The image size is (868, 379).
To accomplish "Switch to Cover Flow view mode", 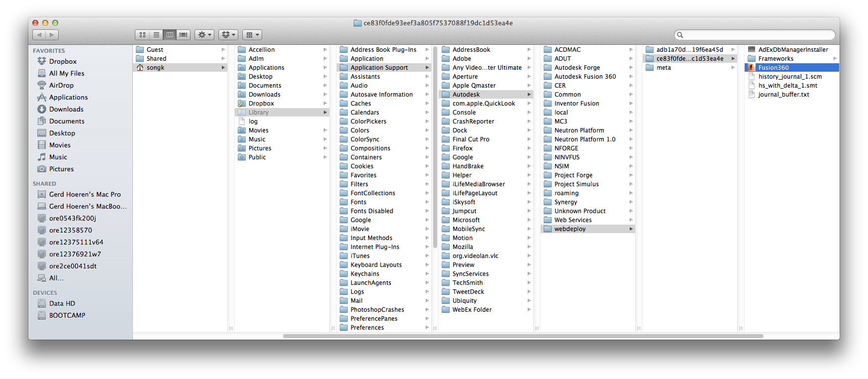I will (184, 35).
